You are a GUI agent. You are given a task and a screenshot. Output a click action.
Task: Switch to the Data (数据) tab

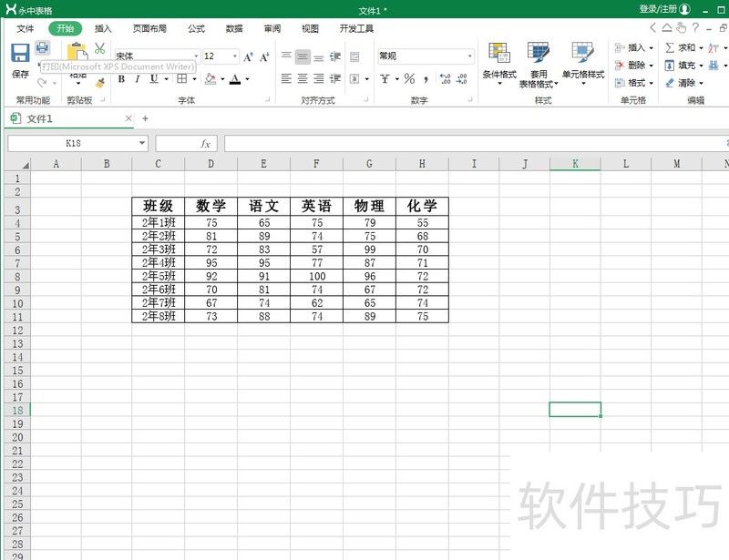[234, 29]
